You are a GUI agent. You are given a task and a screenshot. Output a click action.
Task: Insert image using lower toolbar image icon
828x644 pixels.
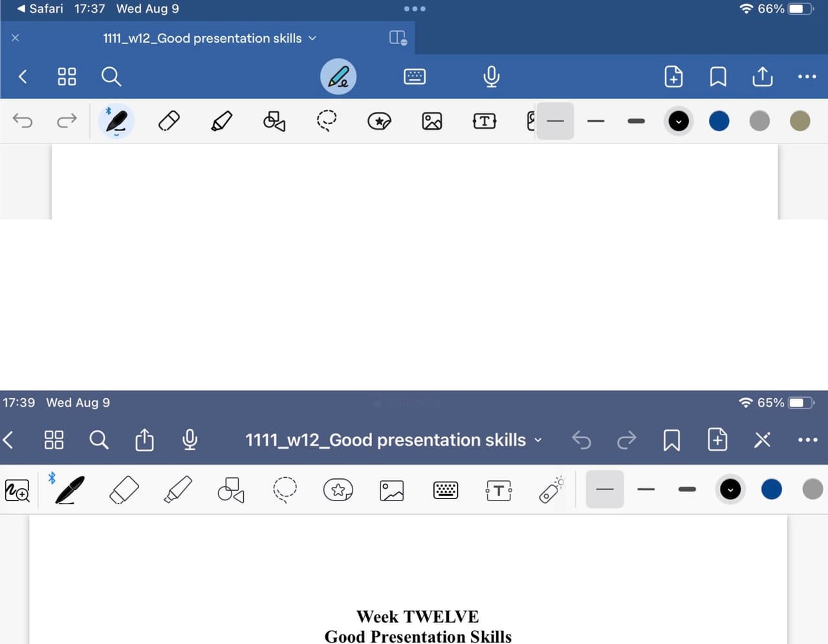pos(391,491)
